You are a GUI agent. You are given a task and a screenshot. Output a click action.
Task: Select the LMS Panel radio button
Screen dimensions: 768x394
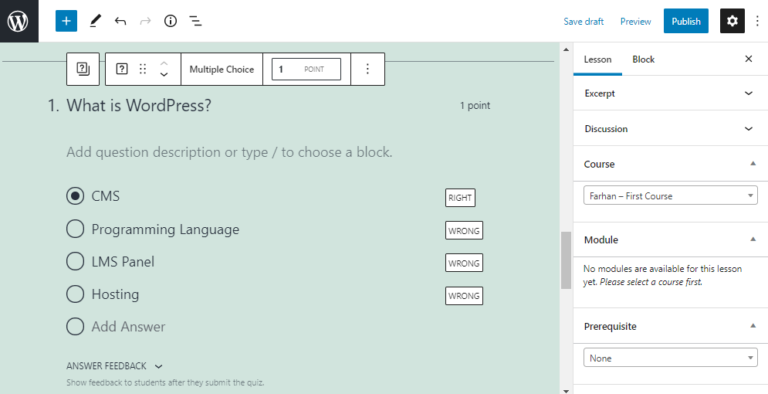point(75,261)
